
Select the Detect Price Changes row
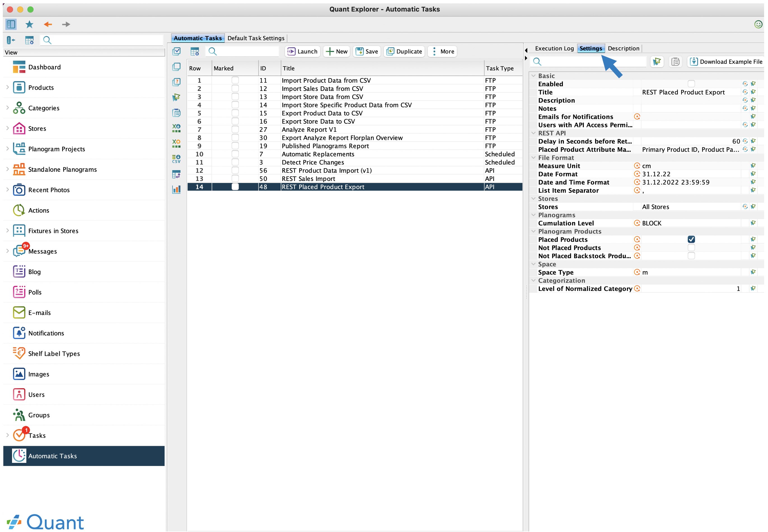355,162
